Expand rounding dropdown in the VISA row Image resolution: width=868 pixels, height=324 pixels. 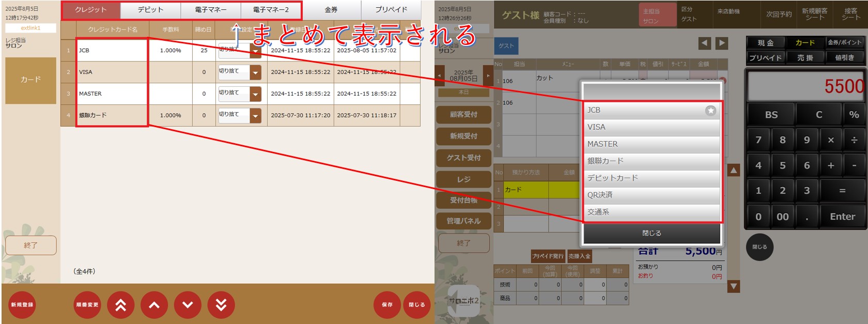255,72
